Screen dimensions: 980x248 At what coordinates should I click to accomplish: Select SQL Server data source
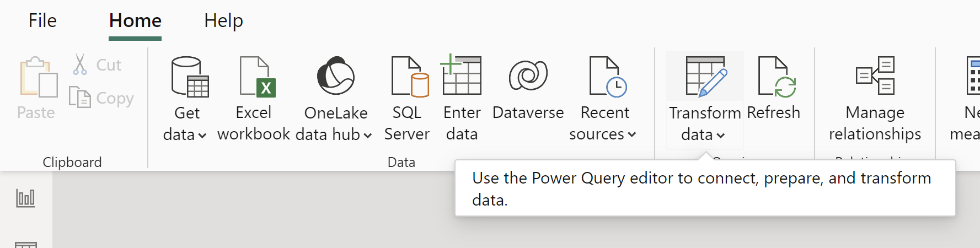pos(409,77)
